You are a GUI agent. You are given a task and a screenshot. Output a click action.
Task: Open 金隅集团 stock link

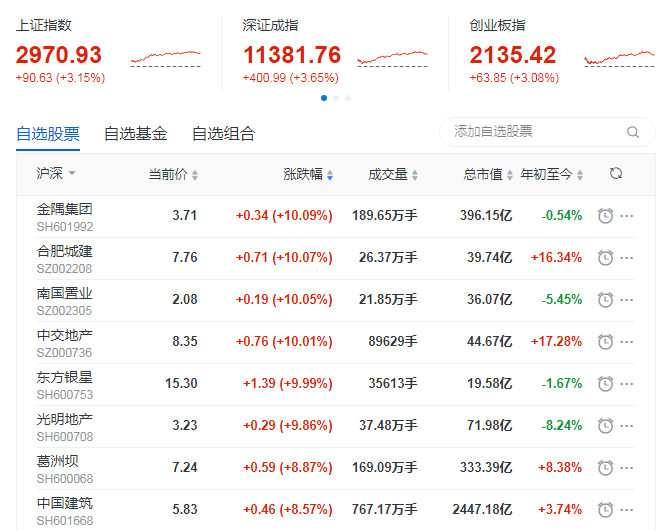click(65, 209)
